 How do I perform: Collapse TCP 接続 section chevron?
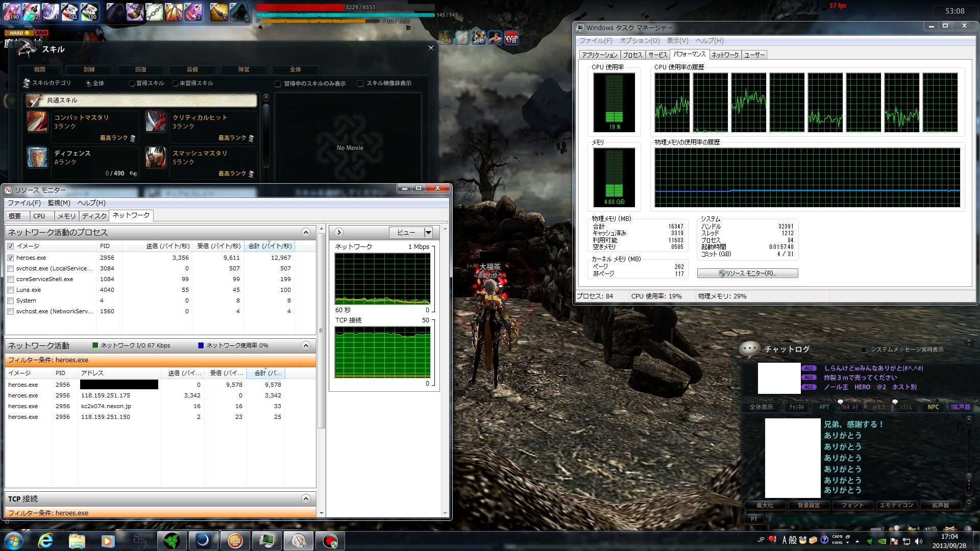306,498
